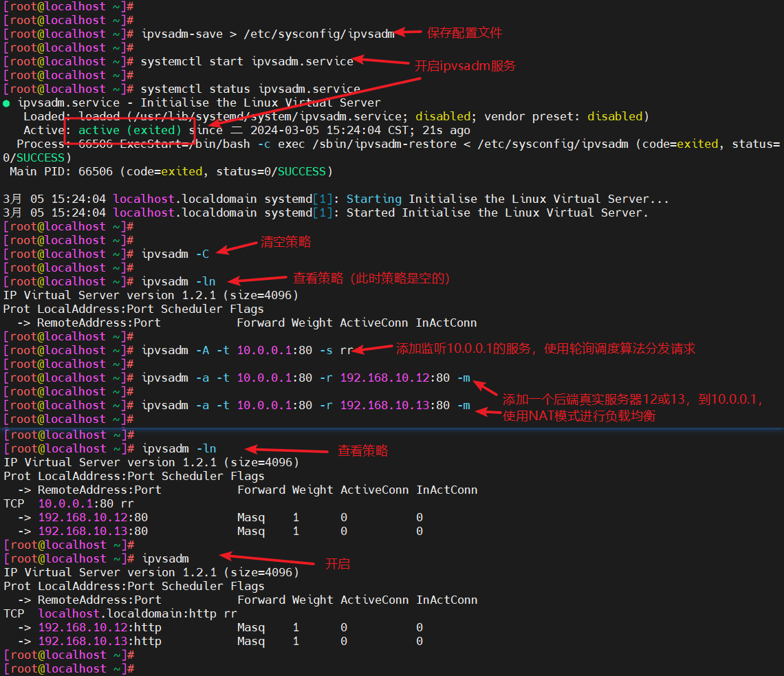784x676 pixels.
Task: Click the /sbin/ipvsadm-restore path in the Process line
Action: [x=384, y=144]
